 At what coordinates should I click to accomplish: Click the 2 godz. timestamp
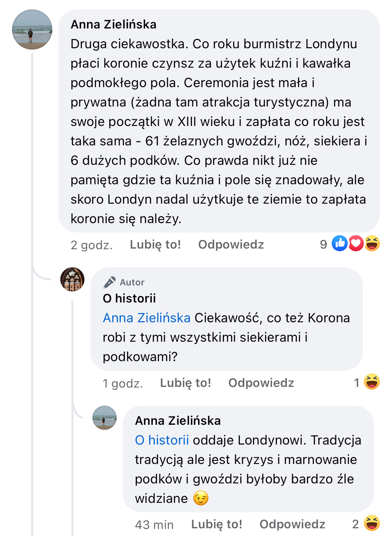tap(91, 245)
